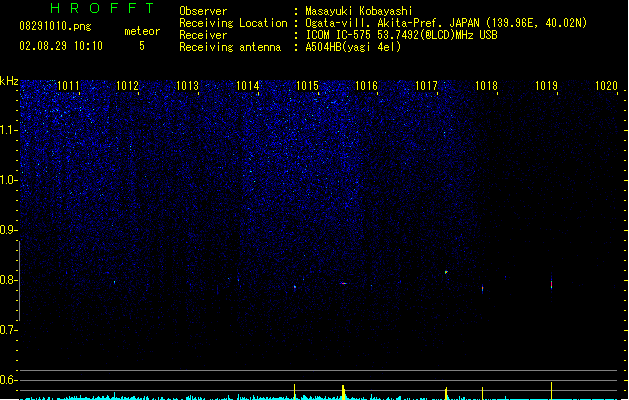
Task: Click the A504HB(yagi 4el) antenna text
Action: [353, 47]
